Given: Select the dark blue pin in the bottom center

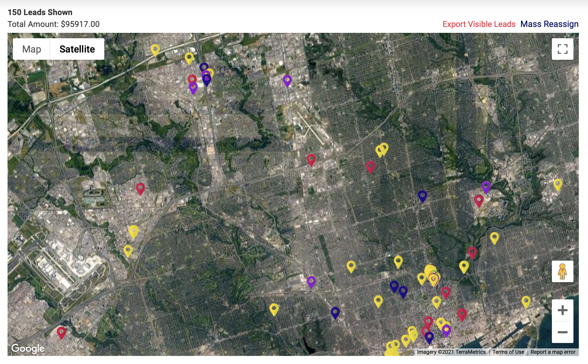Looking at the screenshot, I should click(x=335, y=313).
